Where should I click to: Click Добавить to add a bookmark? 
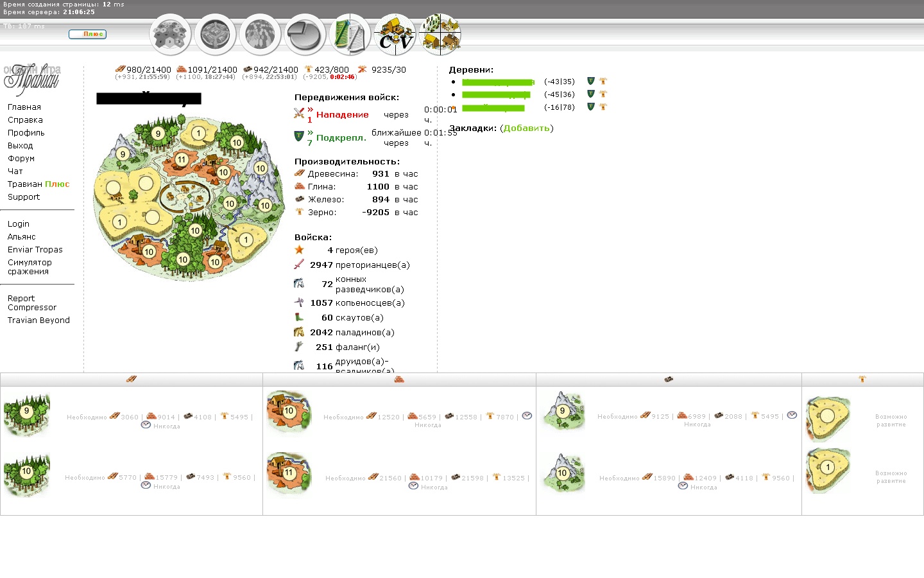tap(526, 128)
